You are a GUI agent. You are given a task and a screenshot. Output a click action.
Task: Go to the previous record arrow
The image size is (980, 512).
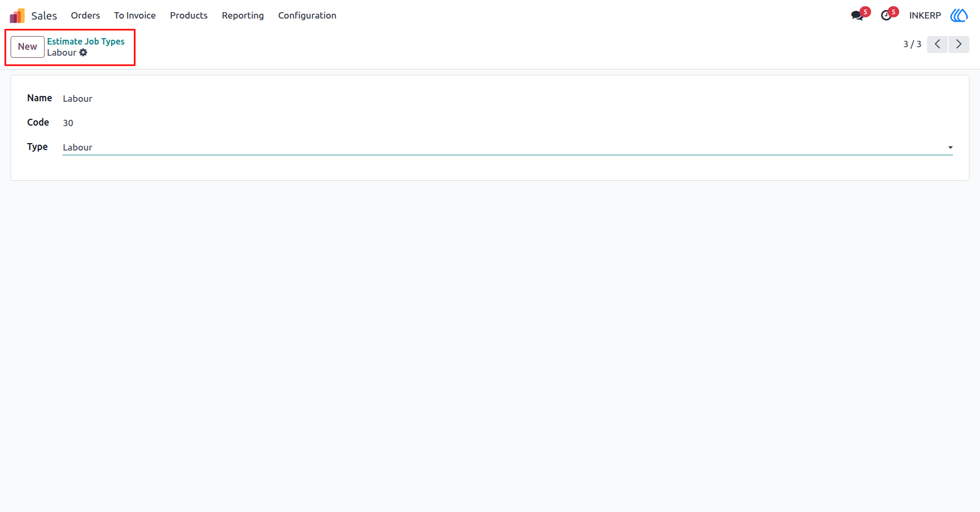coord(938,44)
